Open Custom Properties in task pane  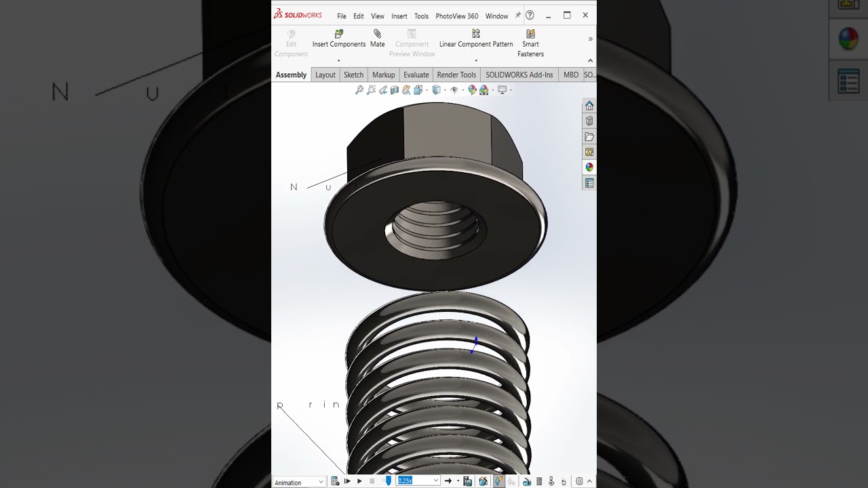click(589, 183)
